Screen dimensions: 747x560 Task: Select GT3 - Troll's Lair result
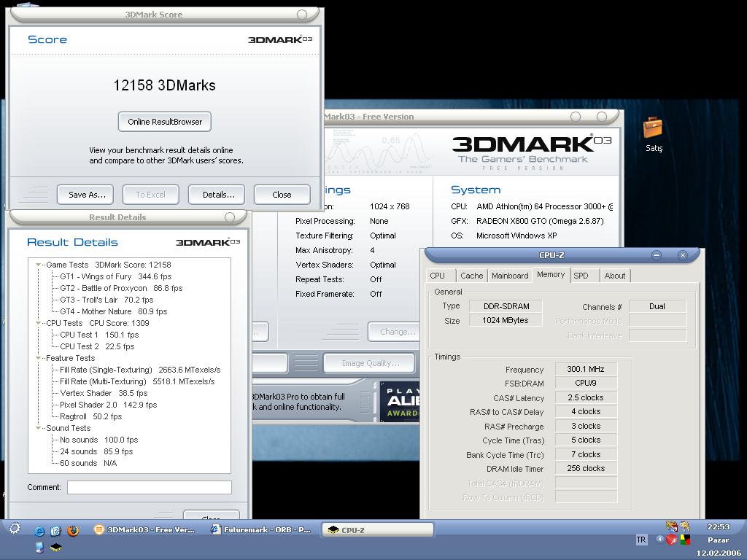(107, 300)
